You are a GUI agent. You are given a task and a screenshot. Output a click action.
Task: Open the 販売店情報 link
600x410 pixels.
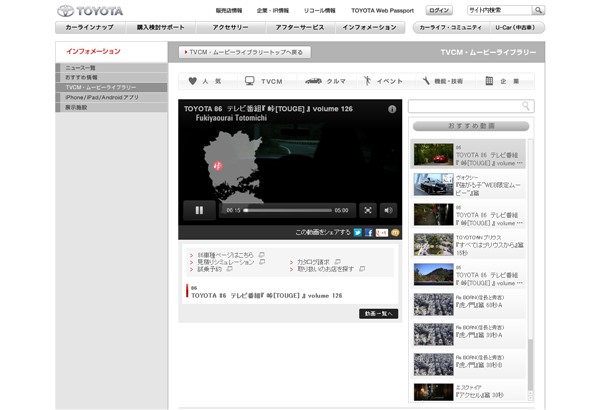(229, 11)
